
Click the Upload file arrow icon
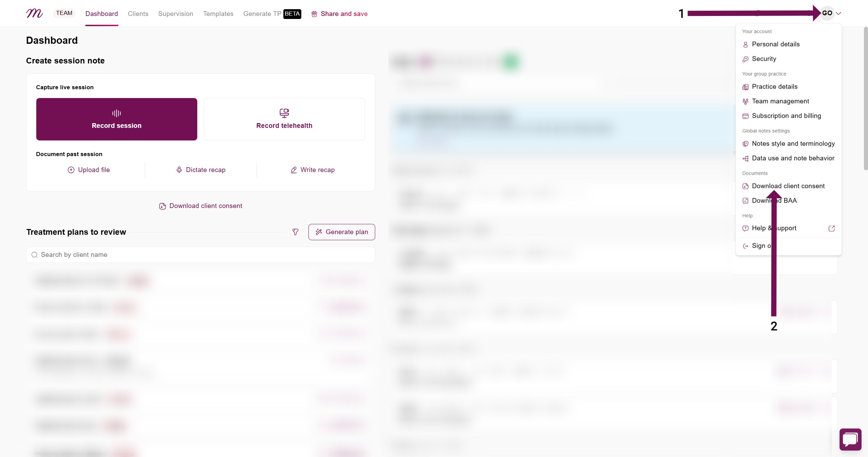tap(71, 170)
